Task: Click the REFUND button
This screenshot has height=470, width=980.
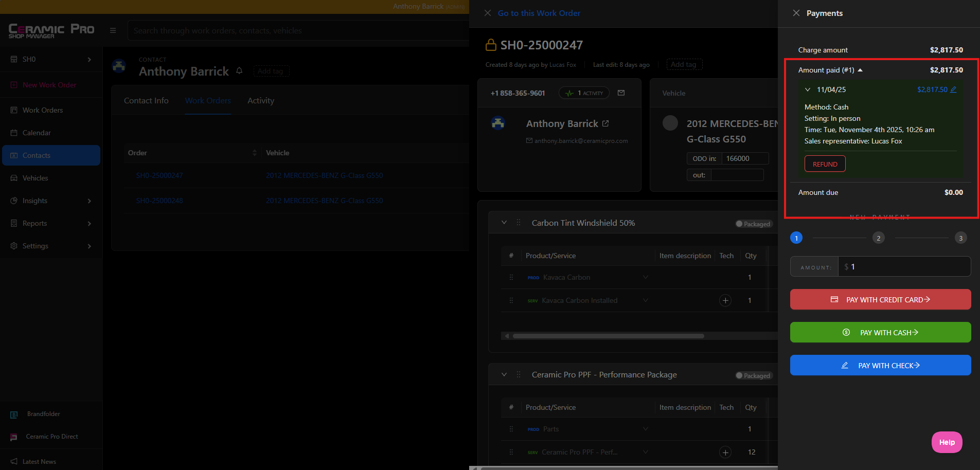Action: coord(825,164)
